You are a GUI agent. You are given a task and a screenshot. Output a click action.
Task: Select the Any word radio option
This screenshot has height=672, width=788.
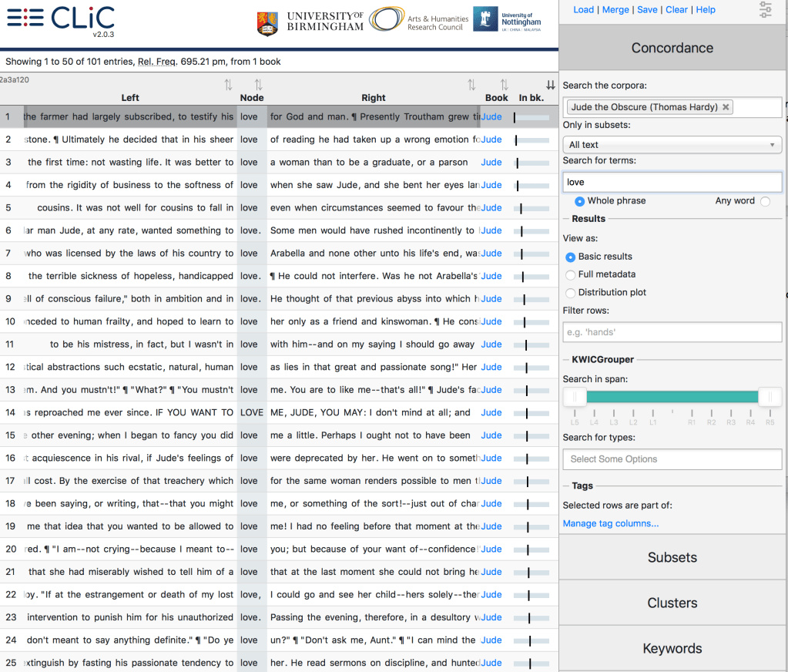tap(765, 201)
